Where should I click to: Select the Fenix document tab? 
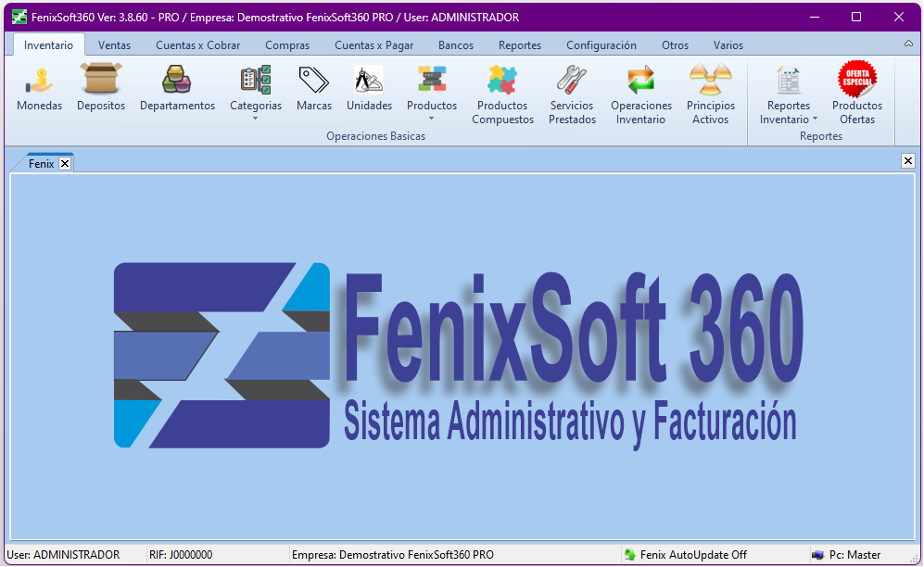[42, 164]
